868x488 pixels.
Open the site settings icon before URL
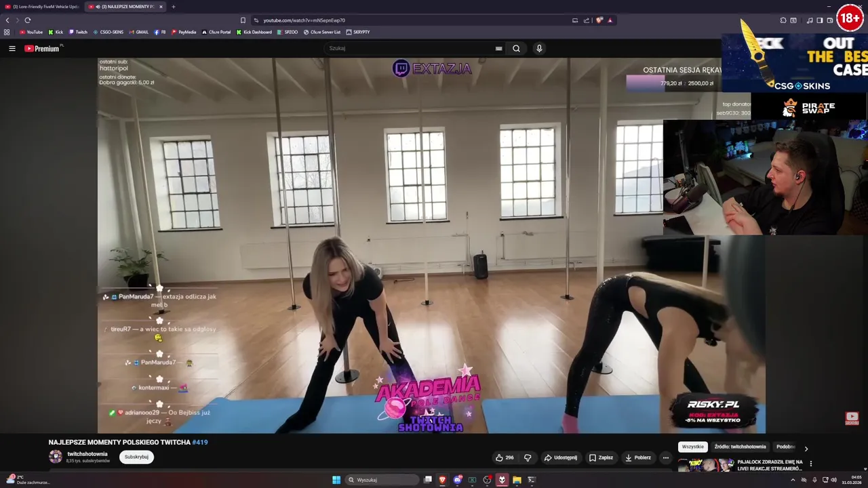[256, 20]
